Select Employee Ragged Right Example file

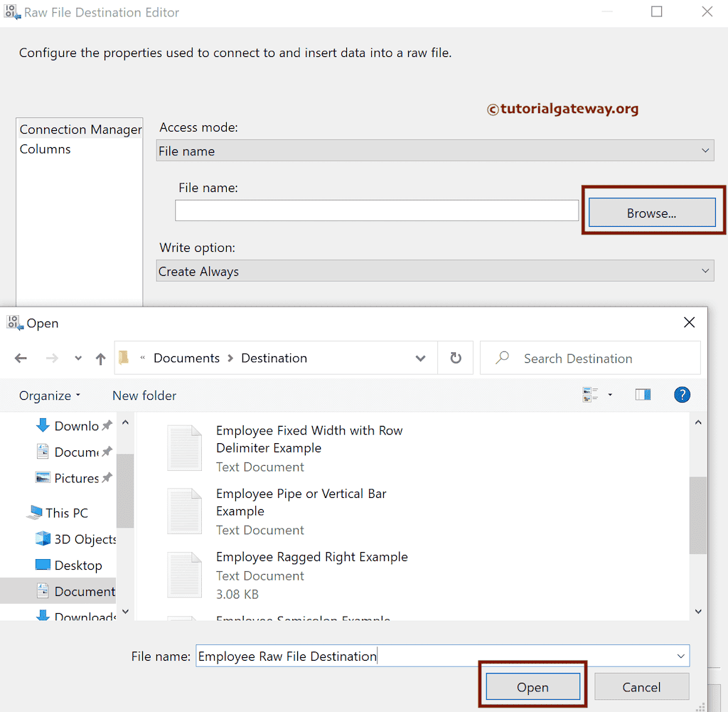point(311,557)
